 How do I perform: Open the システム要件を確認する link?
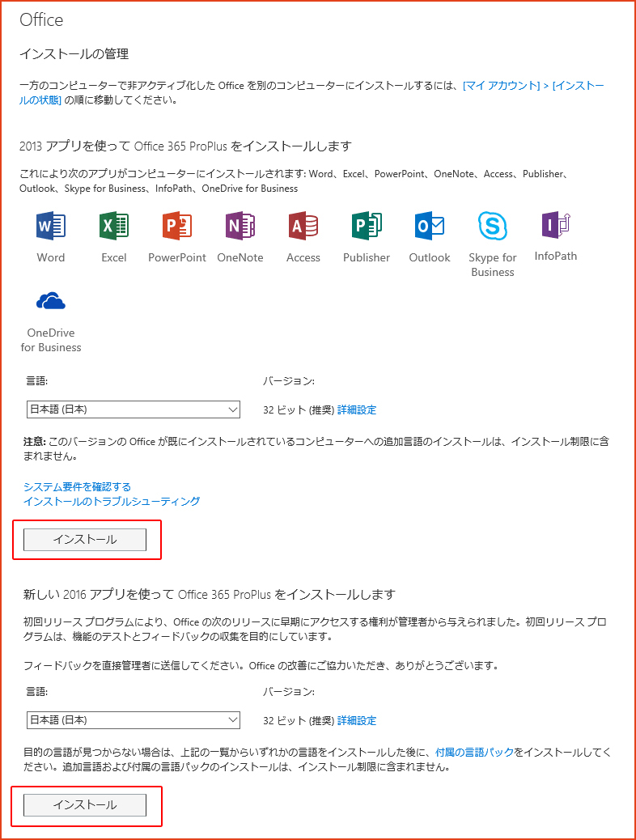point(77,486)
